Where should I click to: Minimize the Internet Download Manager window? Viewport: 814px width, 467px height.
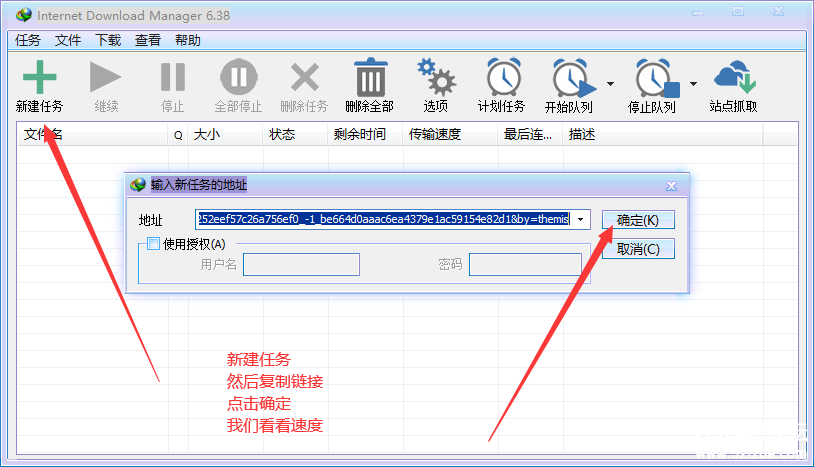coord(698,12)
